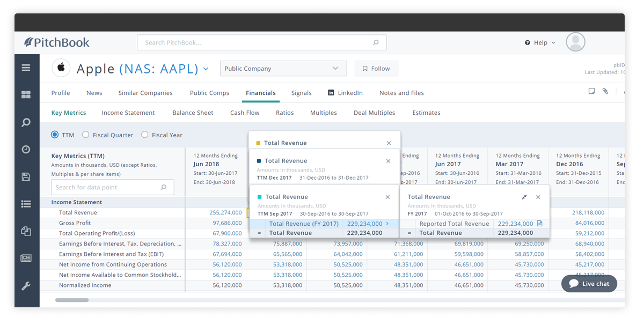Click Total Revenue value 218,118,000 for Dec 2016
Screen dimensions: 644x325
click(588, 213)
